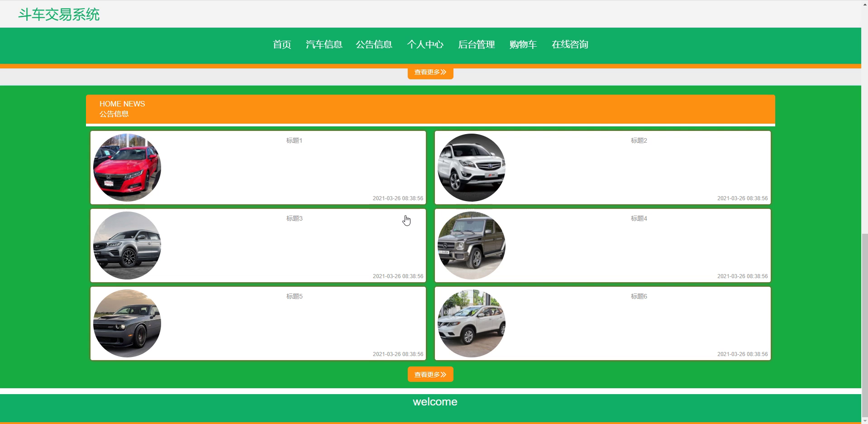Image resolution: width=868 pixels, height=424 pixels.
Task: Click the timestamp on 标题2 card
Action: (743, 198)
